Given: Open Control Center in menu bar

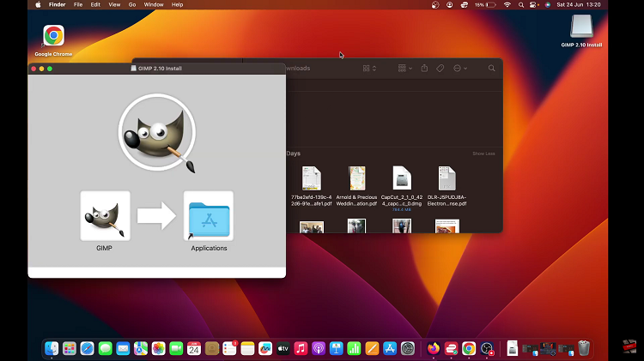Looking at the screenshot, I should point(533,5).
